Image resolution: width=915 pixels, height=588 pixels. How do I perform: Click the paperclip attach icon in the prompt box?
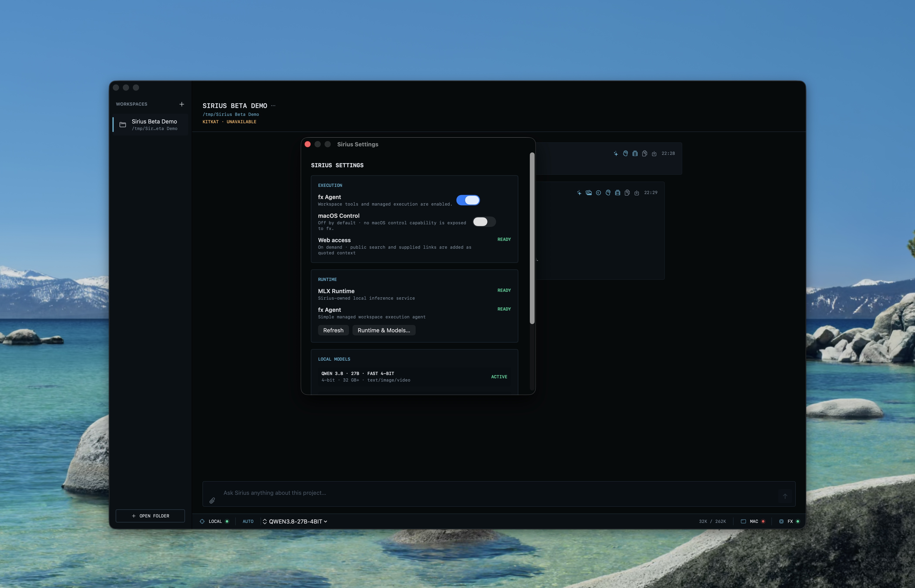212,501
